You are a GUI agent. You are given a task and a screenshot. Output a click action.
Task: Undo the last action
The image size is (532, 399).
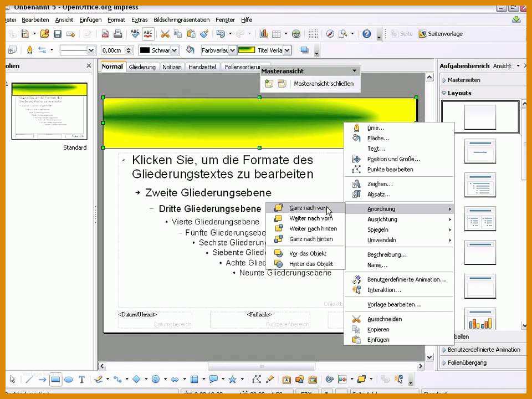pos(221,34)
